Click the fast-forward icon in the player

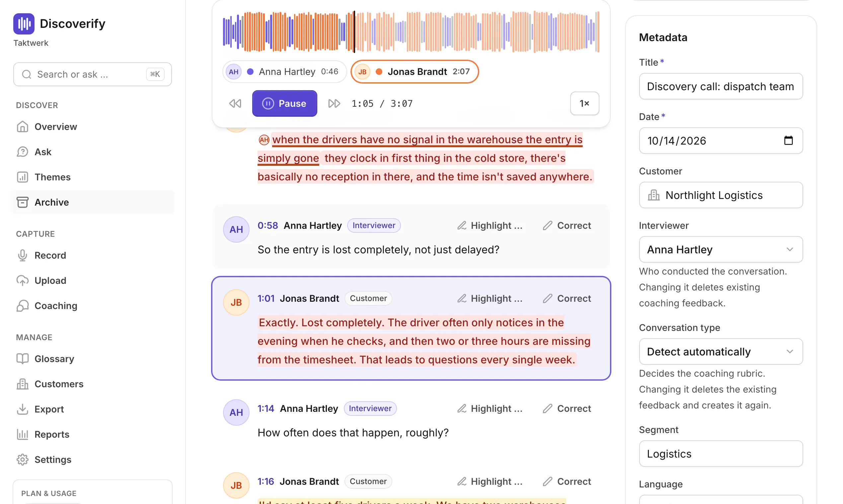334,103
